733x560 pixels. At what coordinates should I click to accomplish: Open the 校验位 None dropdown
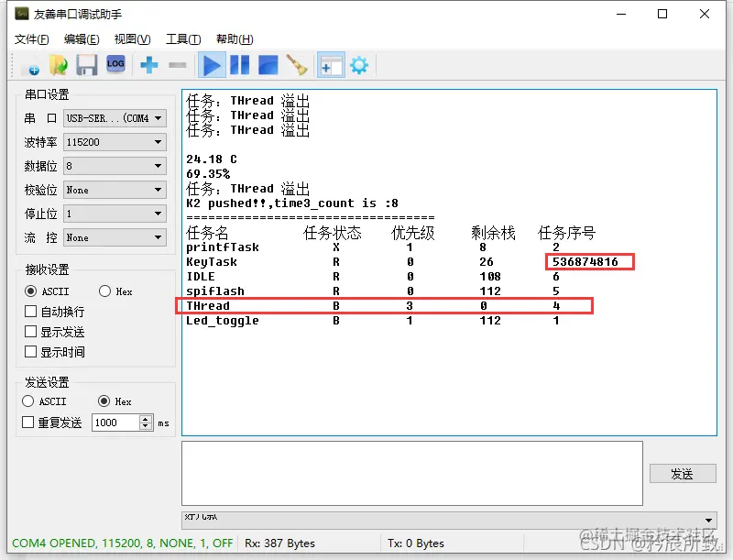point(115,190)
